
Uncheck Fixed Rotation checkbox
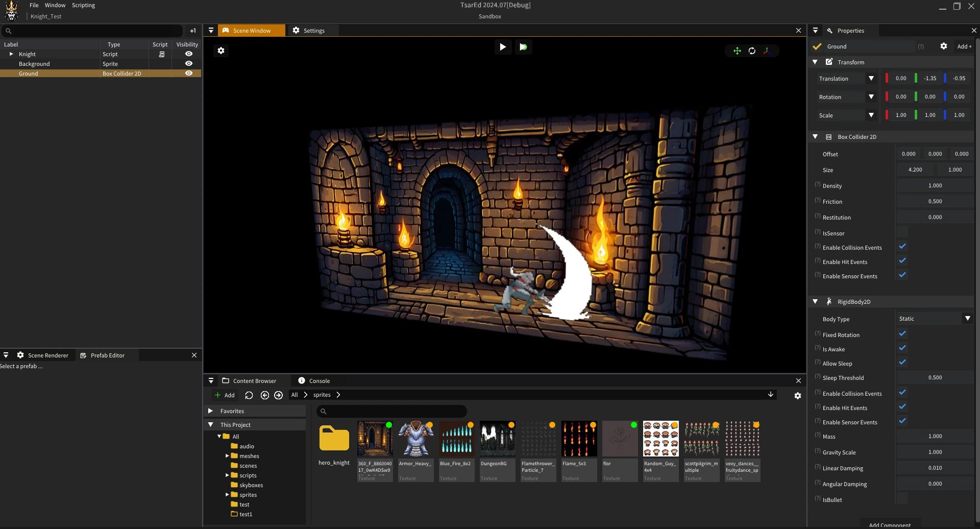click(x=902, y=334)
